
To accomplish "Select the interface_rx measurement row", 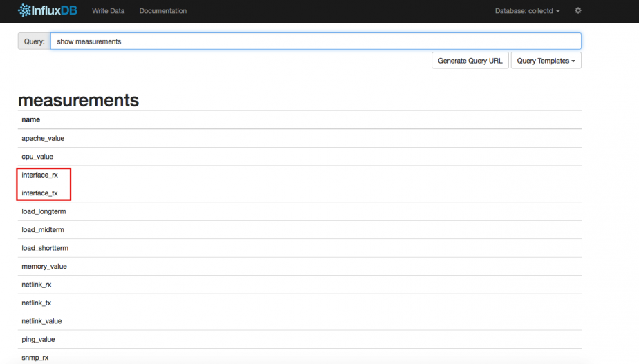I will [299, 175].
